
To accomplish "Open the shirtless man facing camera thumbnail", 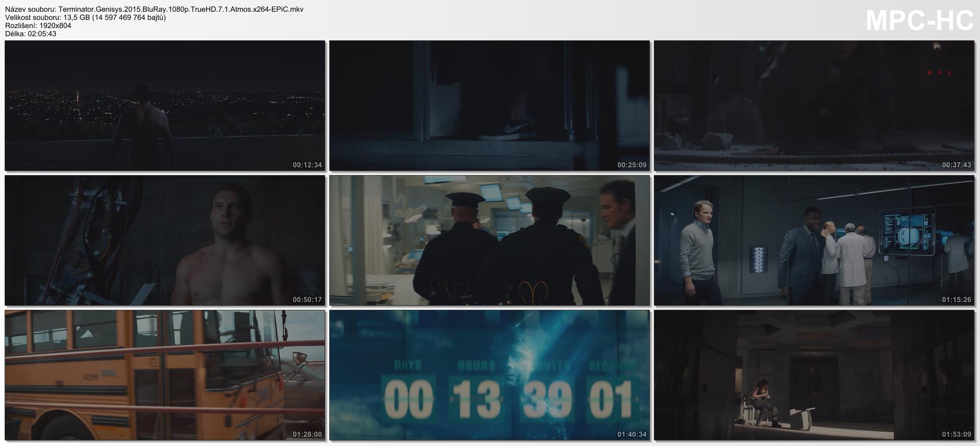I will tap(165, 240).
